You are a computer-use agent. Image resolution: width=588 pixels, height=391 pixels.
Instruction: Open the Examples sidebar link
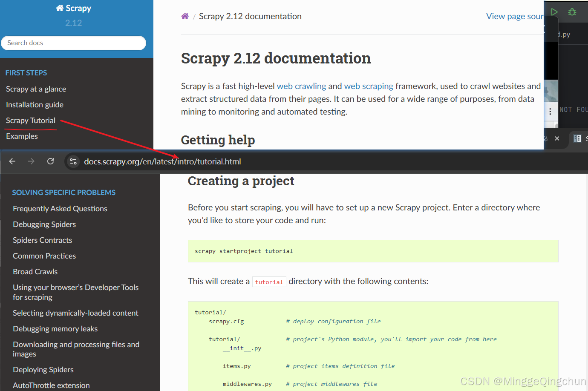[x=22, y=136]
